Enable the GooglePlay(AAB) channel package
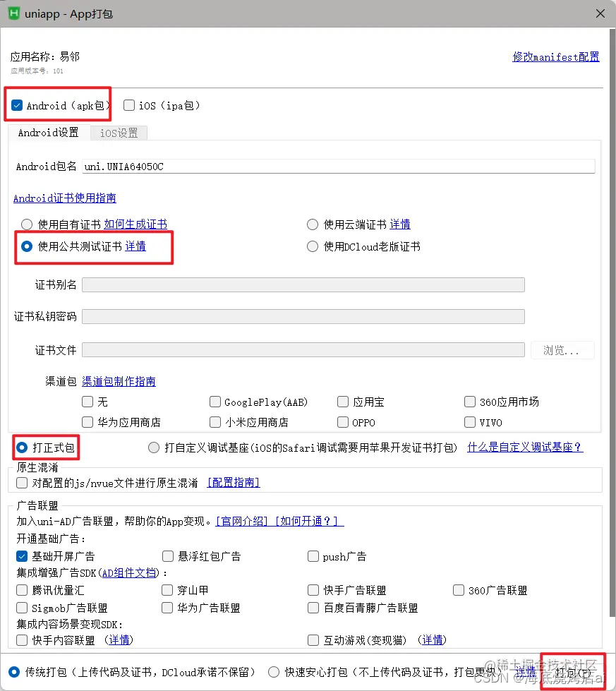This screenshot has width=616, height=691. 215,402
